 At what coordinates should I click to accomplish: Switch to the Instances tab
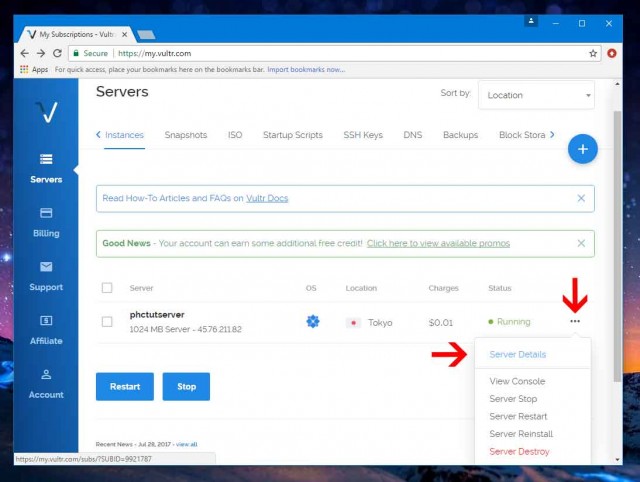click(x=124, y=135)
